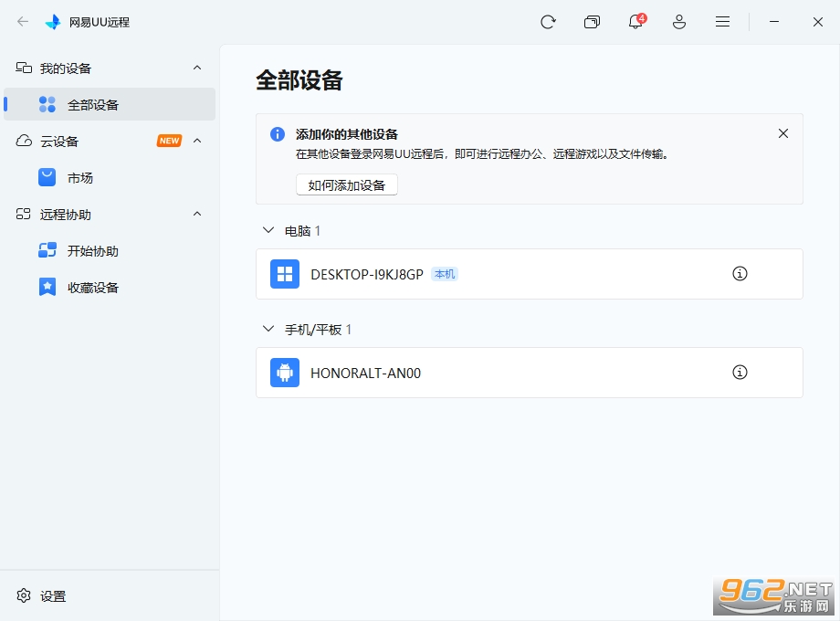Viewport: 840px width, 621px height.
Task: Collapse the 我的设备 section
Action: [197, 68]
